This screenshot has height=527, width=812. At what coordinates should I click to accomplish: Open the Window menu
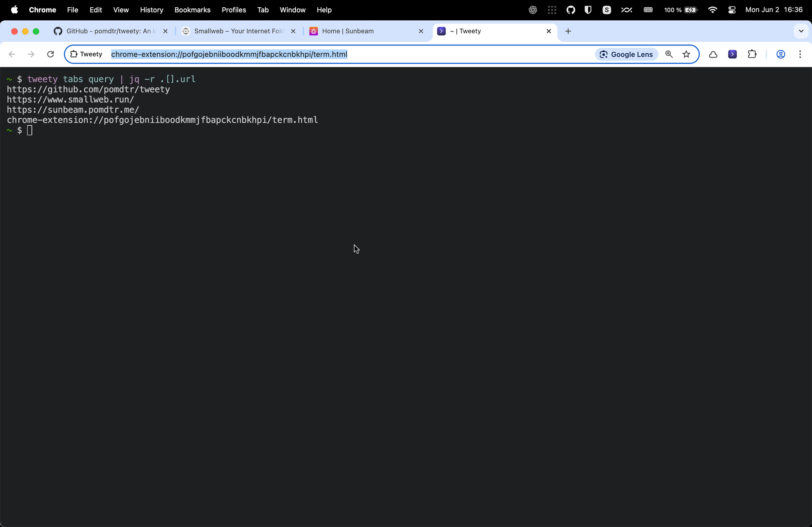[x=292, y=10]
